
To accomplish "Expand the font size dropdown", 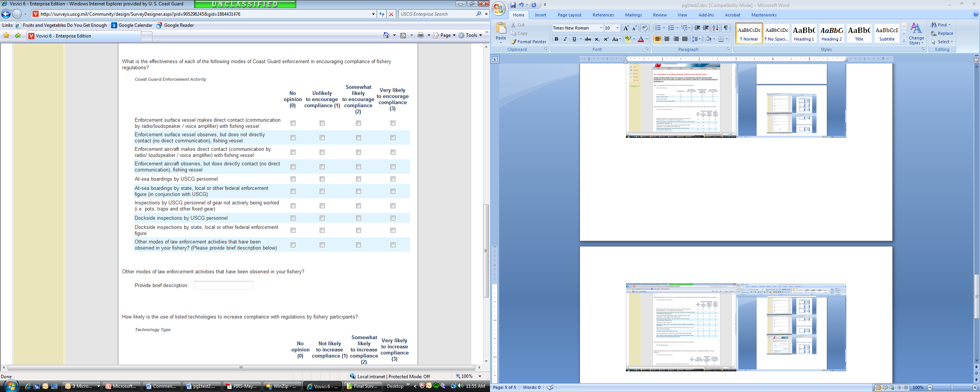I will 617,28.
